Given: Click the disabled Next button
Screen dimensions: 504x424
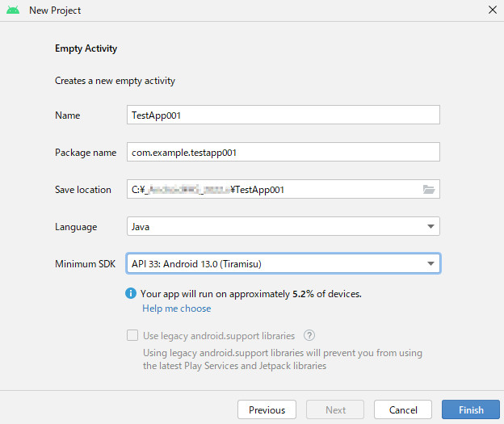Looking at the screenshot, I should 335,409.
